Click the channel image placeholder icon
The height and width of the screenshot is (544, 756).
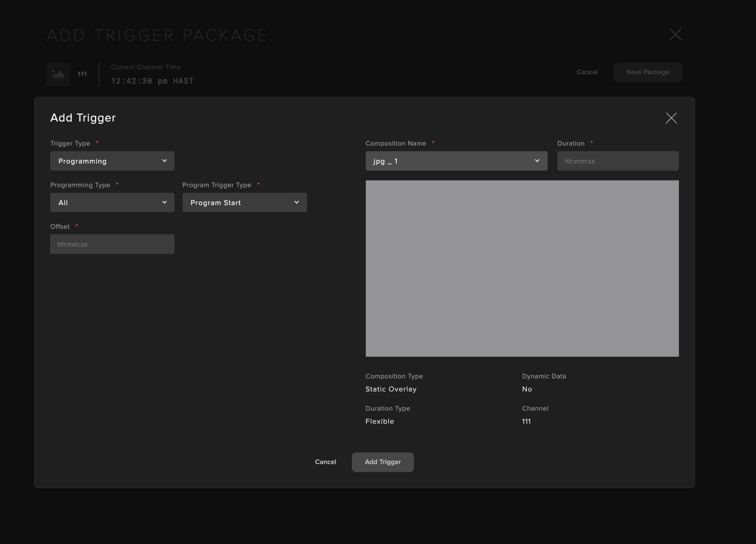58,74
